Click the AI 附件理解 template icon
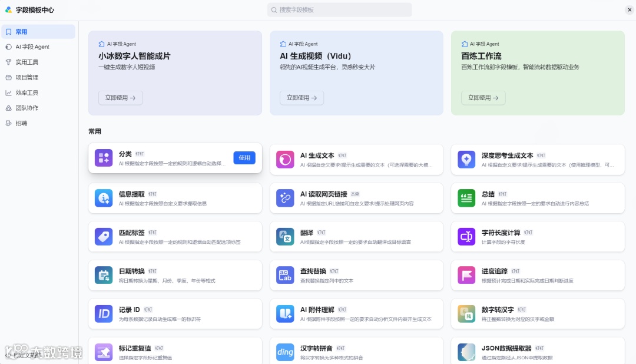 tap(285, 314)
